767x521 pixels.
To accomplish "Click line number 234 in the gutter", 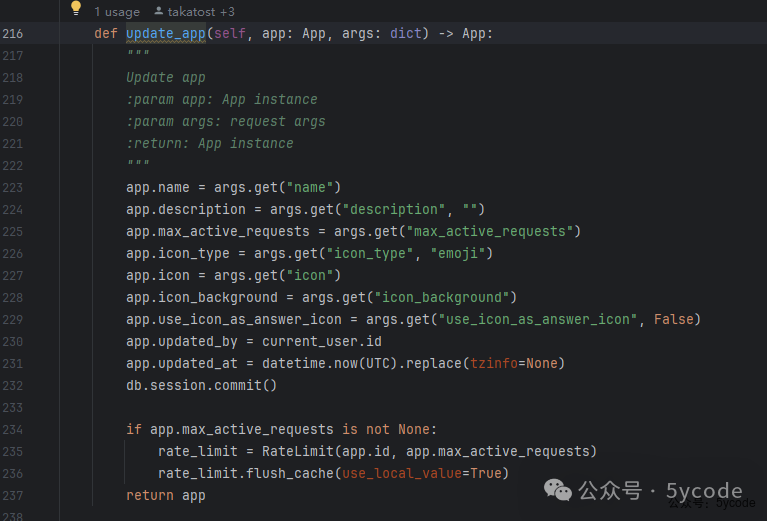I will tap(13, 430).
